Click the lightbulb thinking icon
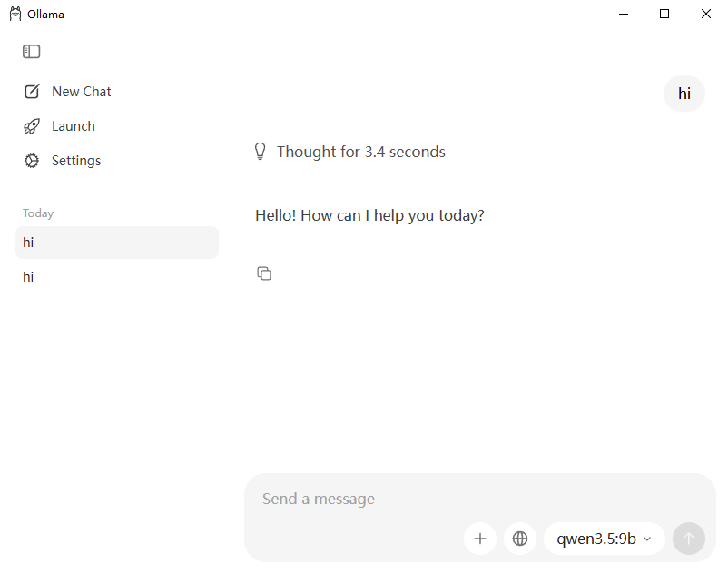The width and height of the screenshot is (728, 574). point(261,152)
